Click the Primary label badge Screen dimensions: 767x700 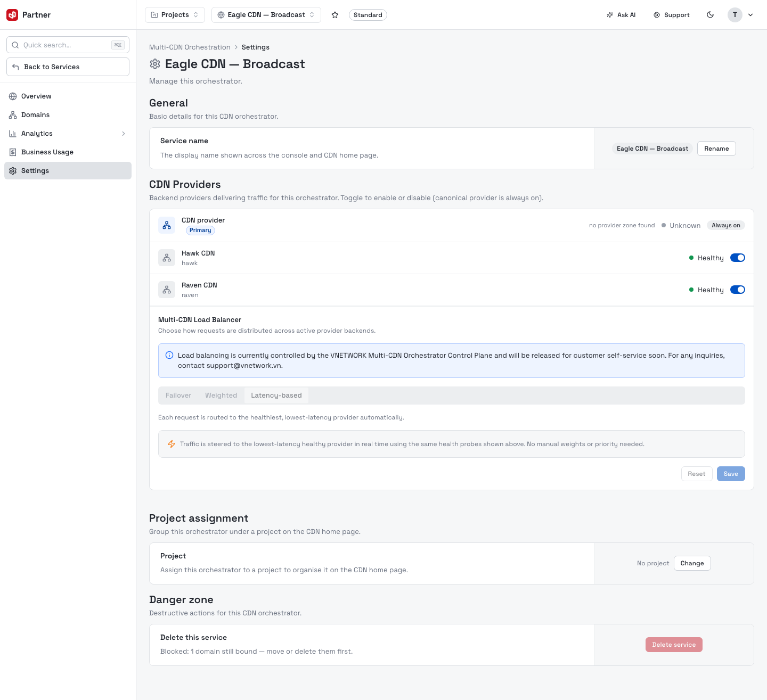200,230
